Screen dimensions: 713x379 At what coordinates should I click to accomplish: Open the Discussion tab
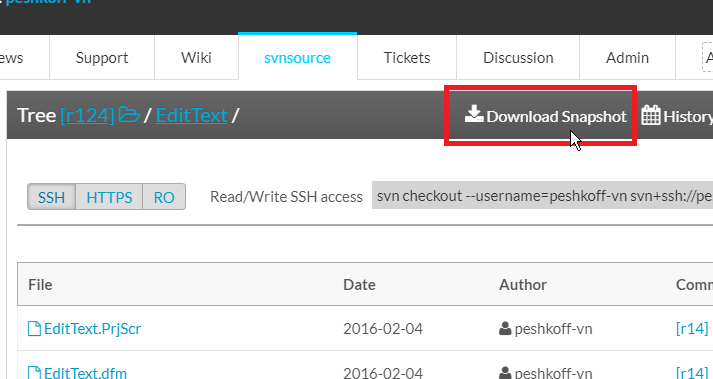click(x=518, y=58)
